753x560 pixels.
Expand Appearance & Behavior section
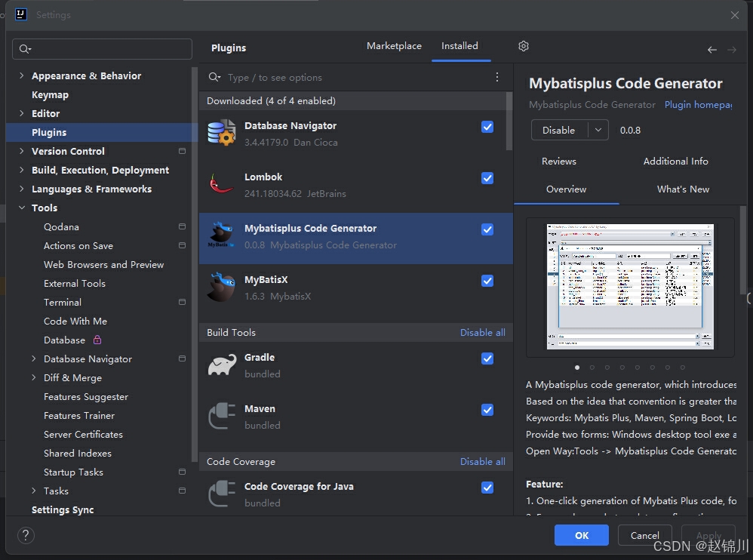click(22, 75)
